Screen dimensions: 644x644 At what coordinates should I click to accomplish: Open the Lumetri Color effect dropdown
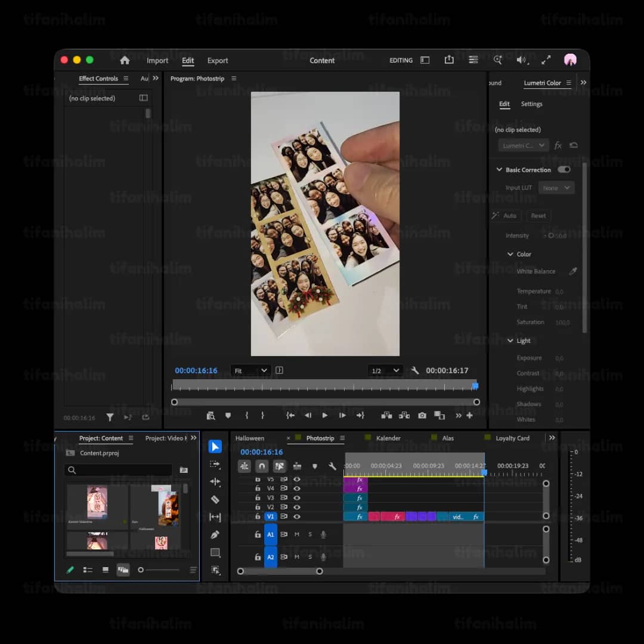coord(524,145)
